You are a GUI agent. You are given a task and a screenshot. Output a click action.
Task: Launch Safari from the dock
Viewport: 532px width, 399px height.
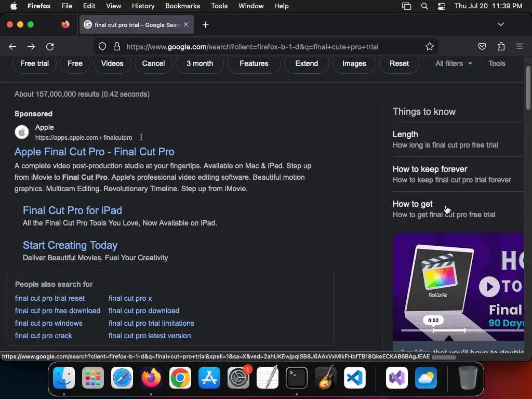(x=122, y=378)
